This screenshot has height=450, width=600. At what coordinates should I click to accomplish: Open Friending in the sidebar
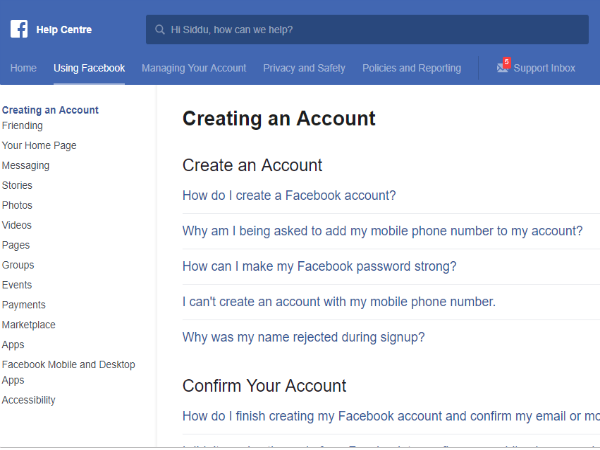(22, 126)
